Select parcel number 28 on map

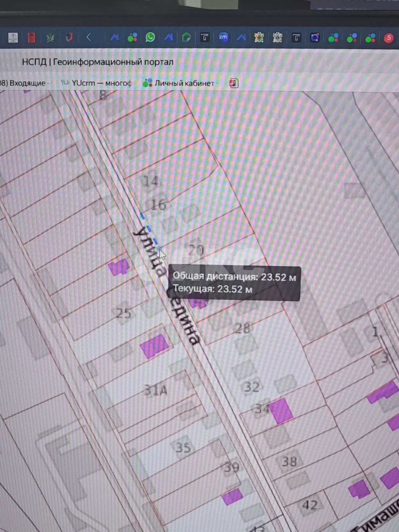(242, 328)
